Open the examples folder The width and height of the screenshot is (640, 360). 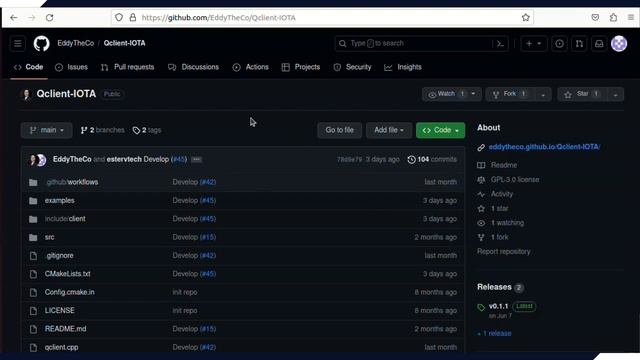pos(60,200)
